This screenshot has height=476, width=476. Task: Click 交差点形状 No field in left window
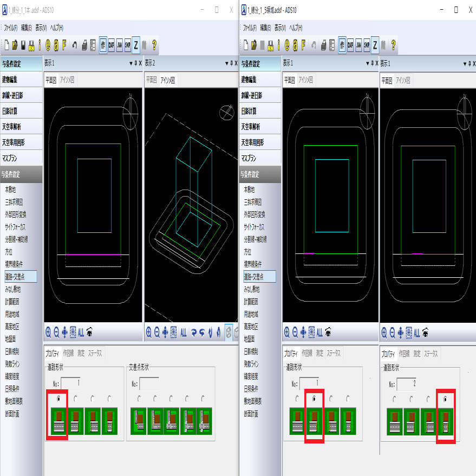coord(149,384)
